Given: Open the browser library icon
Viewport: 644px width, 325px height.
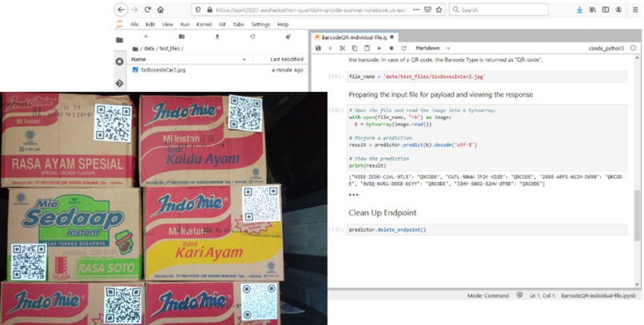Looking at the screenshot, I should click(593, 10).
